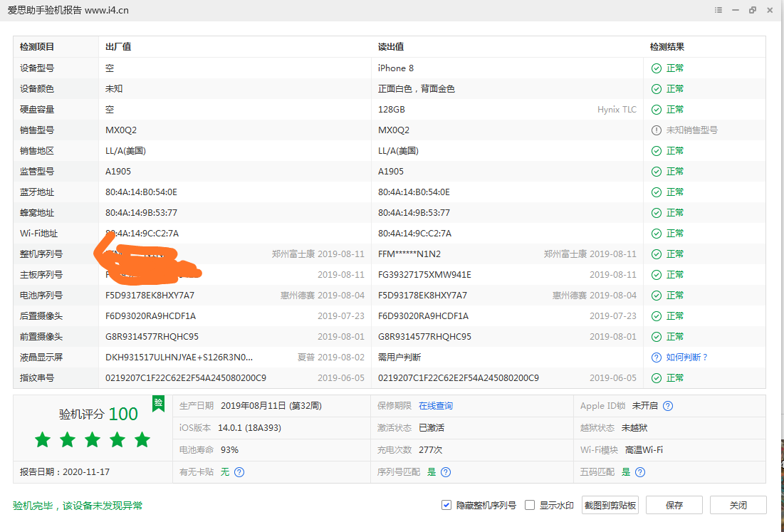Click the fifth green rating star

pos(142,440)
